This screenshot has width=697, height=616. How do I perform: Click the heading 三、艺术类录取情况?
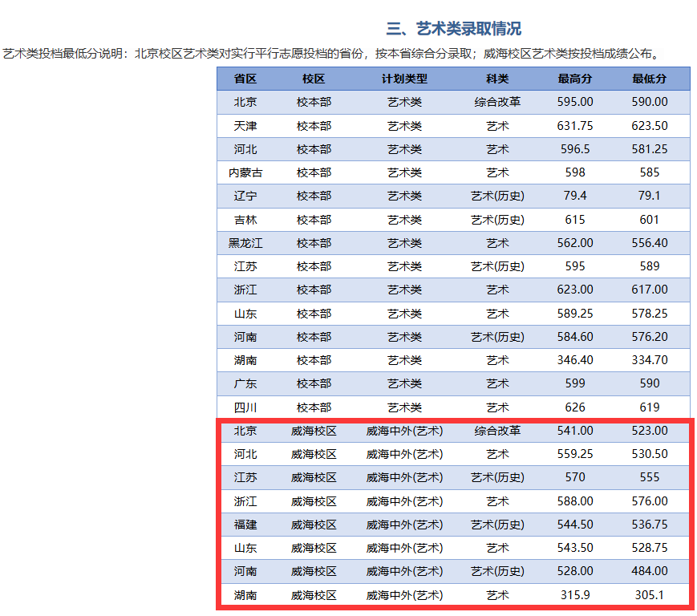click(x=453, y=28)
